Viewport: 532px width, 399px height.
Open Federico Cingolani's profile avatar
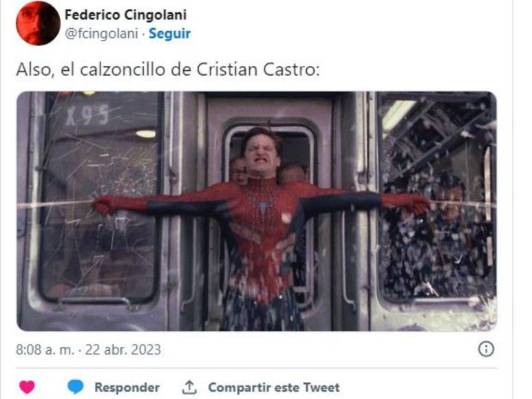click(38, 23)
